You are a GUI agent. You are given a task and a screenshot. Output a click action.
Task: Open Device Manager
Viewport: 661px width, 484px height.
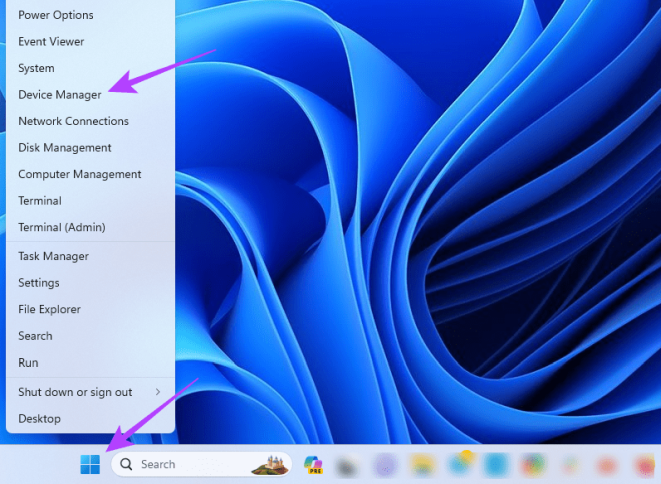(60, 95)
